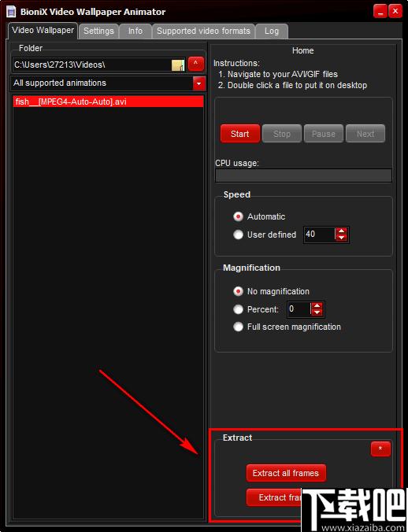The height and width of the screenshot is (532, 408).
Task: Choose the Percent magnification radio button
Action: pyautogui.click(x=239, y=309)
